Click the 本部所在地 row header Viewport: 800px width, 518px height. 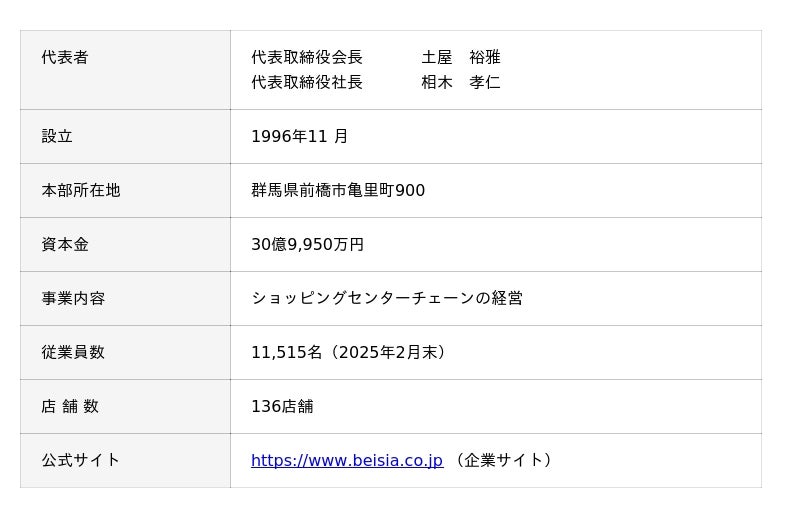[x=81, y=191]
